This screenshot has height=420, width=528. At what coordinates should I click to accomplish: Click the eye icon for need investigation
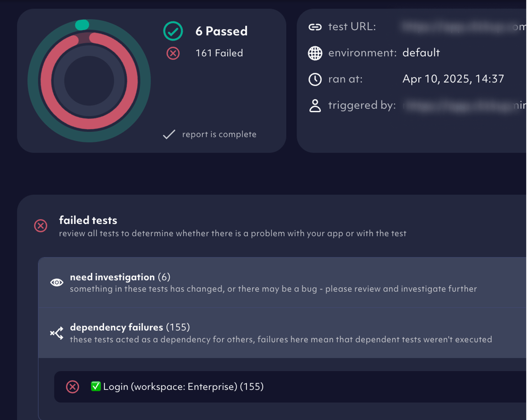57,282
